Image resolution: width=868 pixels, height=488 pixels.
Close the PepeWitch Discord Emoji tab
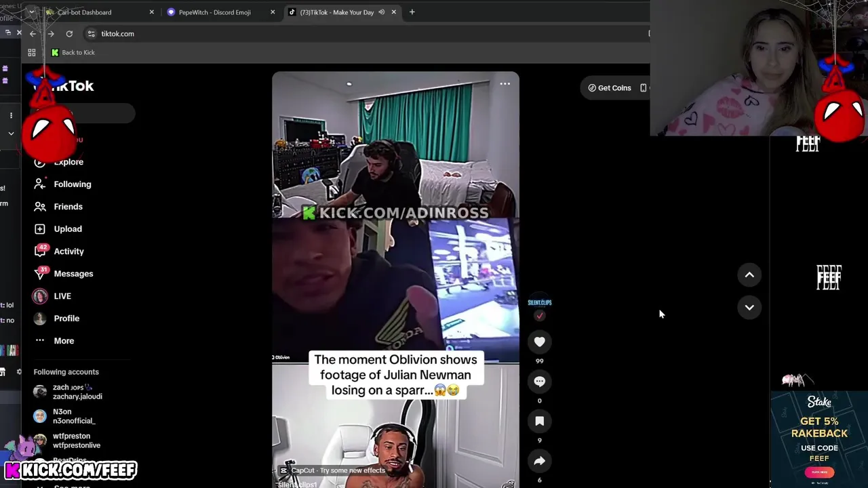(273, 12)
